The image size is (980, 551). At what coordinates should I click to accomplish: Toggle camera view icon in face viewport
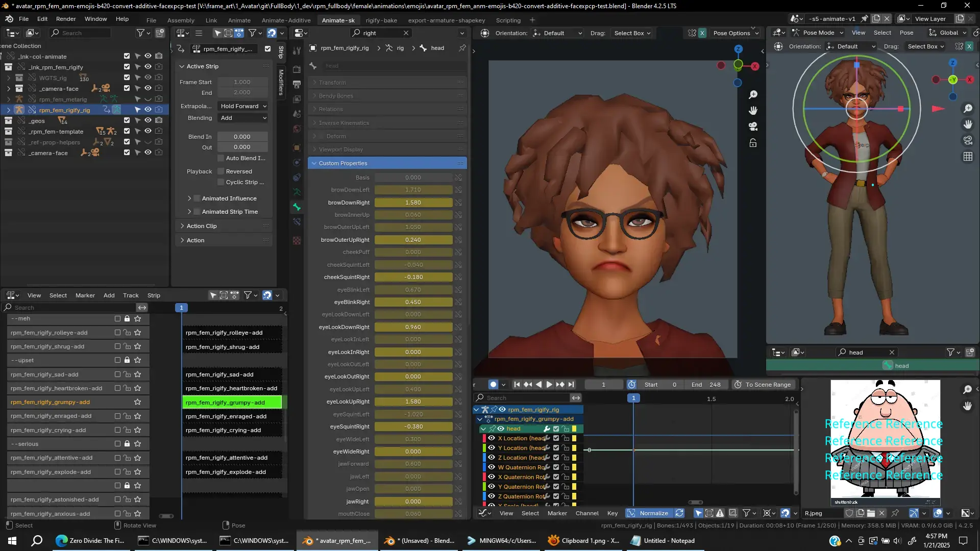753,127
